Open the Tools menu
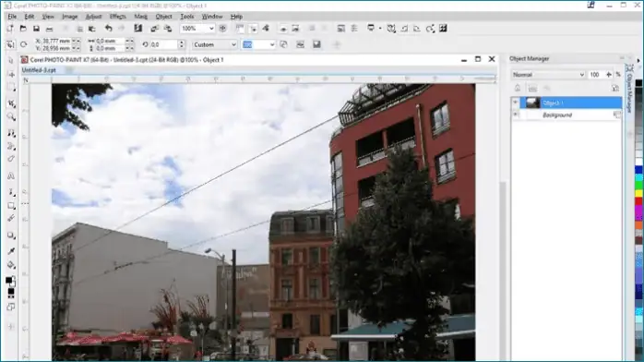 tap(187, 17)
